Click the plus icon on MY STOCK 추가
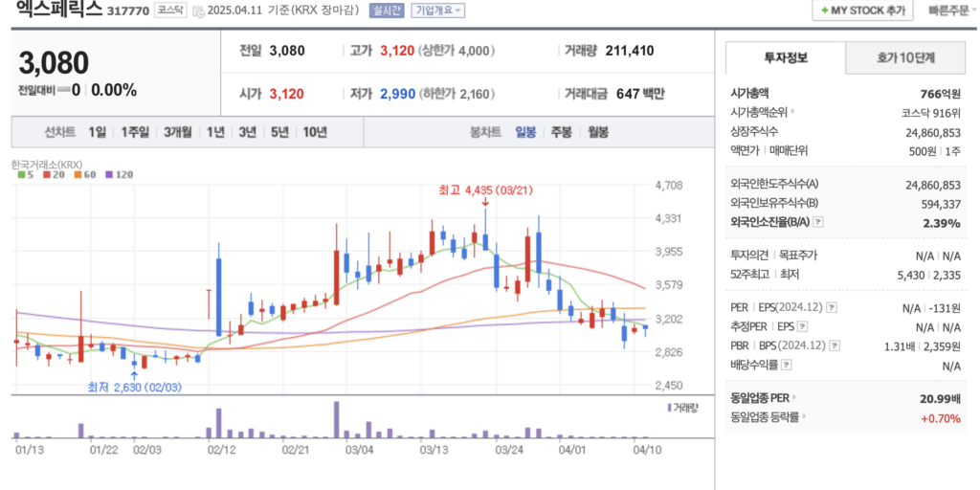This screenshot has height=490, width=980. 825,11
